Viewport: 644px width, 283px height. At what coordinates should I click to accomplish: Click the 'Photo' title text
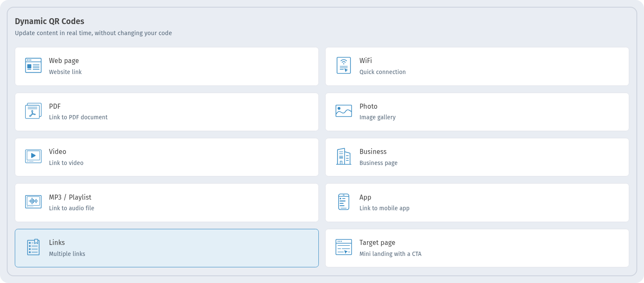368,106
